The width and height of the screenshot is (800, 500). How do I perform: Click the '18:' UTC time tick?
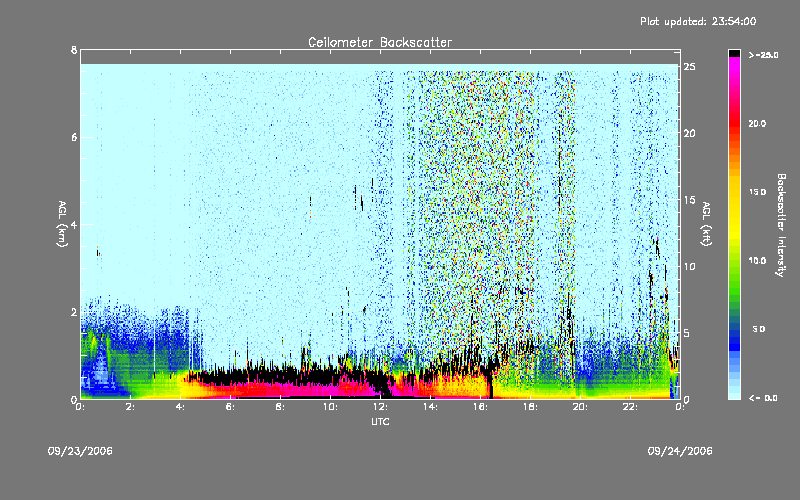[530, 407]
